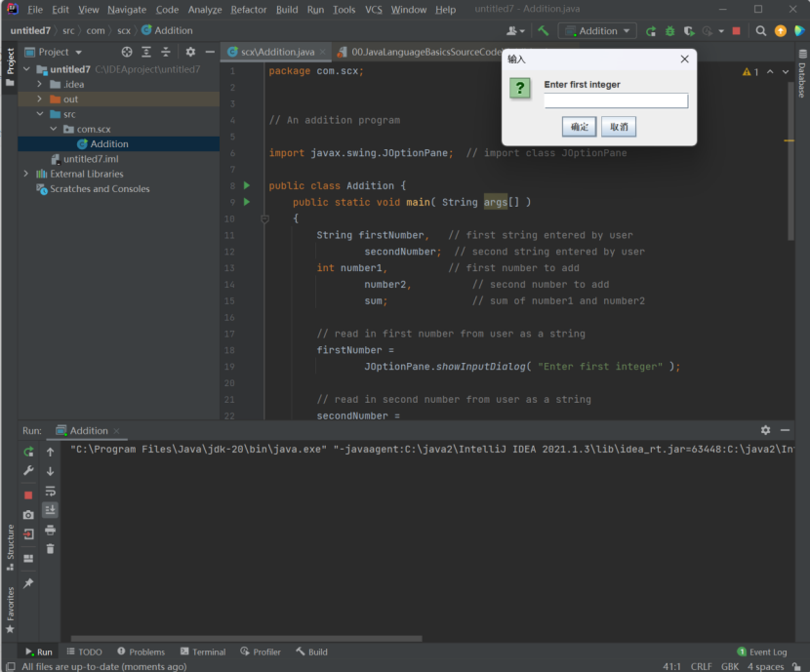This screenshot has height=672, width=810.
Task: Open the user account dropdown in toolbar
Action: pyautogui.click(x=515, y=31)
